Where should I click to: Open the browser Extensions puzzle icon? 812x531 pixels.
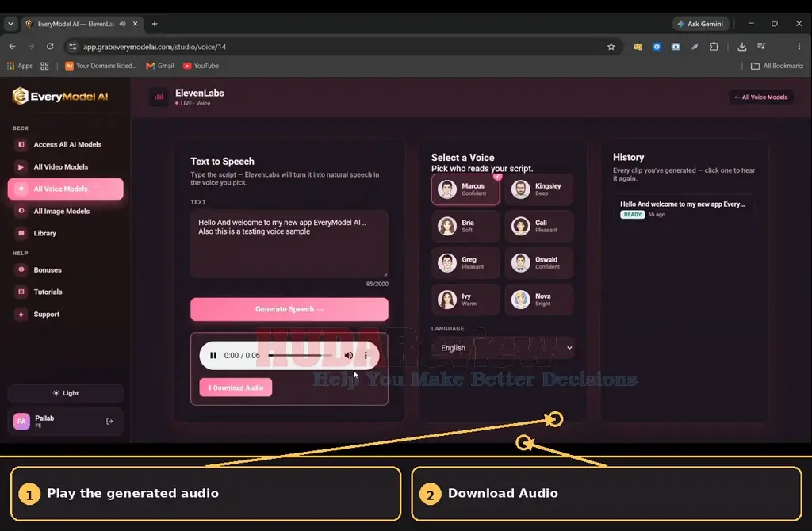point(714,47)
